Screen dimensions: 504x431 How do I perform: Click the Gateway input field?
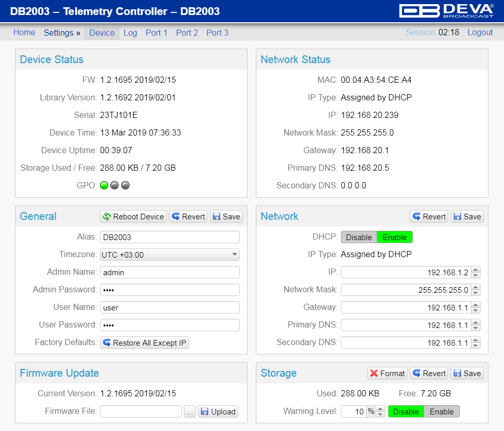click(x=406, y=308)
